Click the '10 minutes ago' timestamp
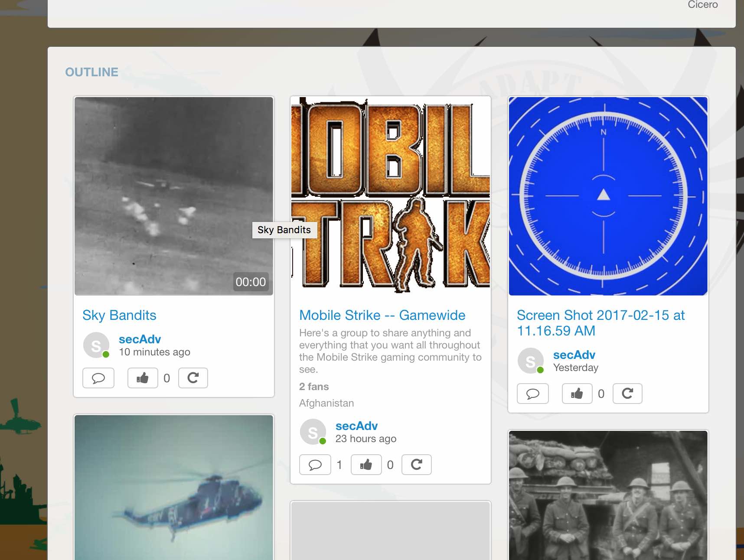The height and width of the screenshot is (560, 744). [154, 352]
